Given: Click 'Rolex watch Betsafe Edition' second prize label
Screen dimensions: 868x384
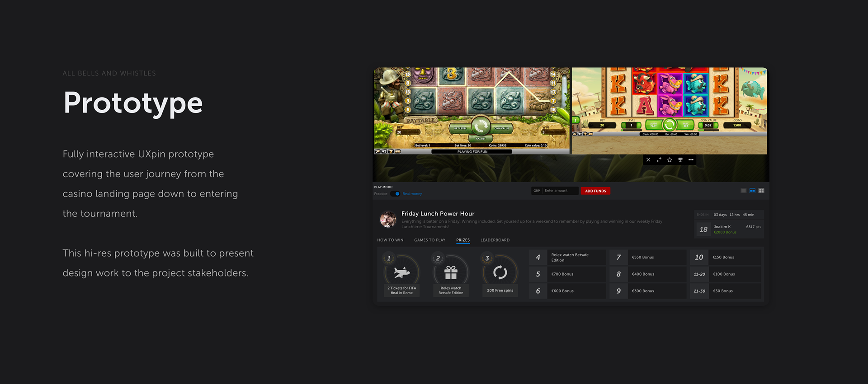Looking at the screenshot, I should tap(451, 290).
